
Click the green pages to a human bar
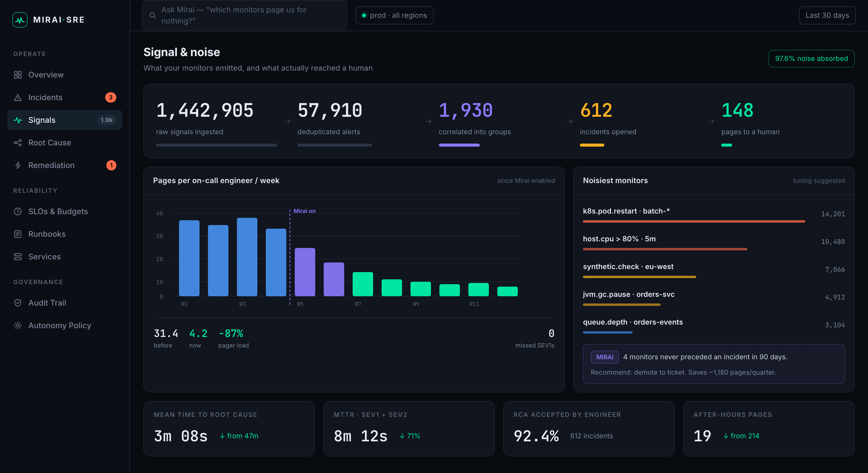[x=726, y=145]
